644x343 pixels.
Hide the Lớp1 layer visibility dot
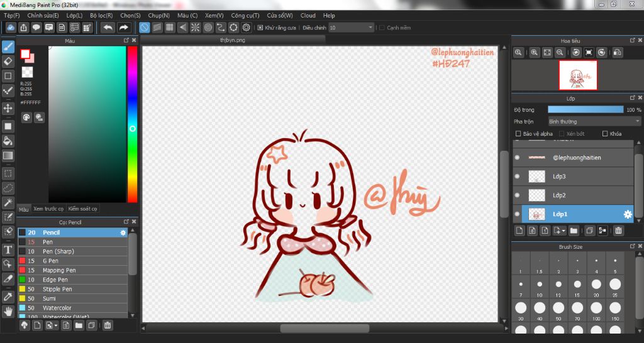(x=517, y=214)
